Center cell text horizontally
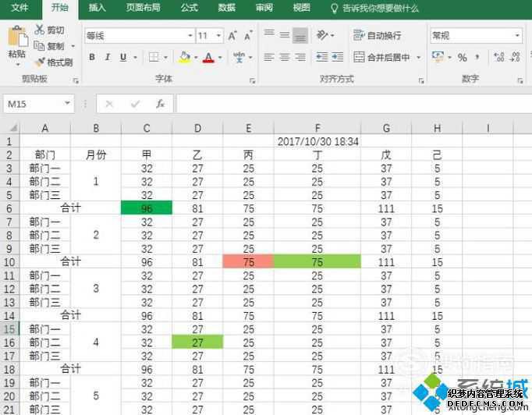The height and width of the screenshot is (415, 532). pos(284,57)
